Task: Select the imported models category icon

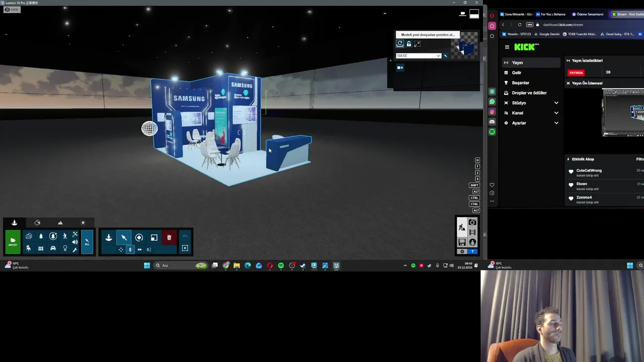Action: click(x=29, y=236)
